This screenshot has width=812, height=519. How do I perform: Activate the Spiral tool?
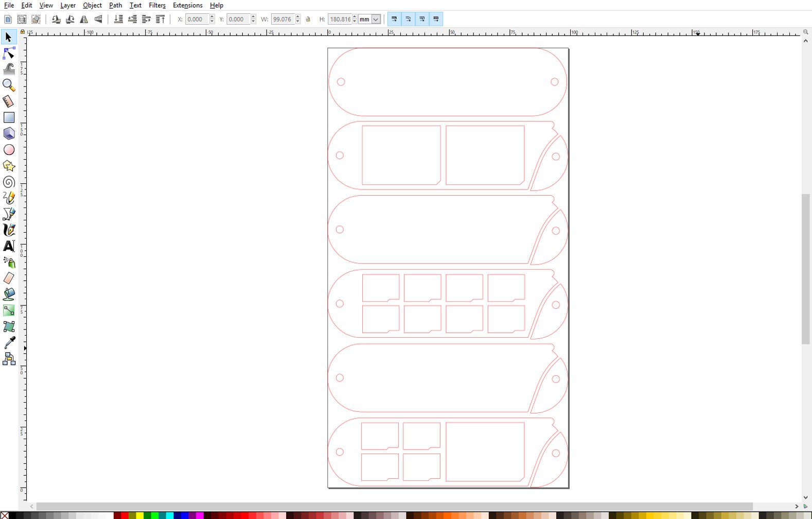pyautogui.click(x=9, y=182)
